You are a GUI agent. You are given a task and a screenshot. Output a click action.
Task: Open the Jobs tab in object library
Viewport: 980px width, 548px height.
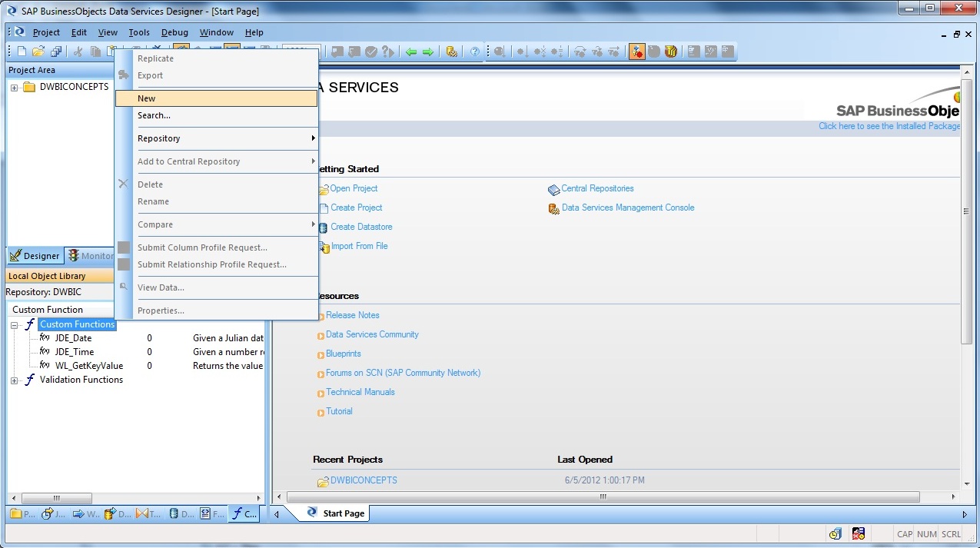click(x=53, y=513)
